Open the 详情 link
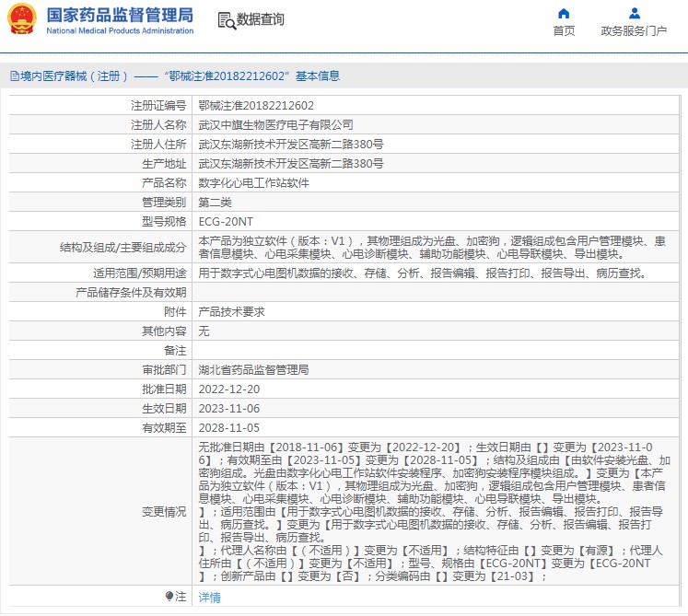Image resolution: width=688 pixels, height=616 pixels. tap(209, 598)
